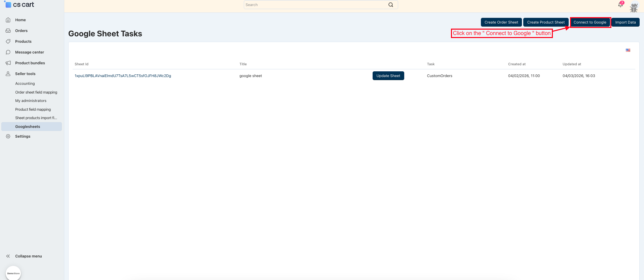Expand Seller tools menu

(25, 74)
